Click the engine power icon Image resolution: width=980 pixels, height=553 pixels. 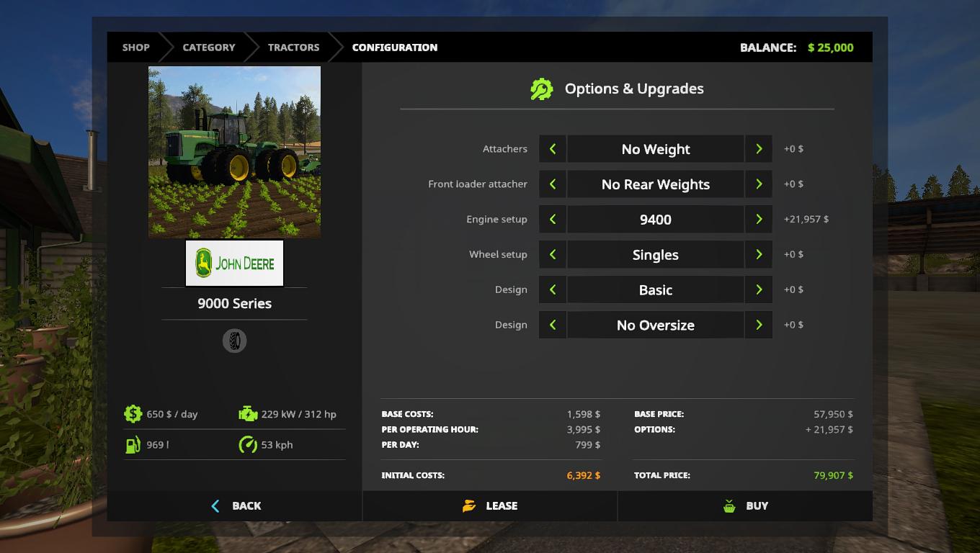click(248, 414)
